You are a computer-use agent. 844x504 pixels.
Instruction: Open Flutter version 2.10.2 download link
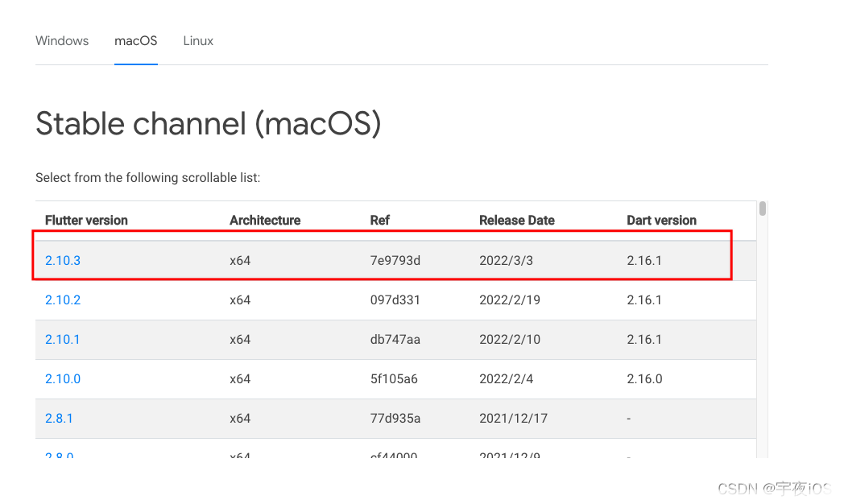pos(63,300)
